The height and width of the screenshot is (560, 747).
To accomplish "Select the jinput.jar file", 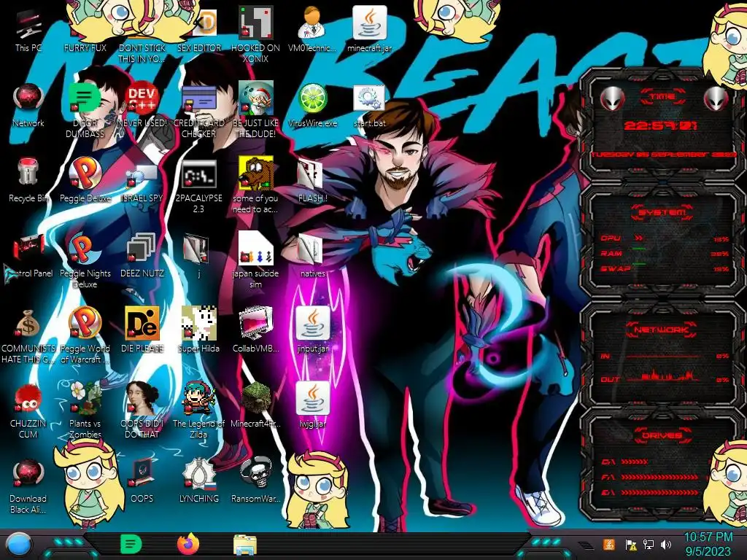I will coord(312,330).
